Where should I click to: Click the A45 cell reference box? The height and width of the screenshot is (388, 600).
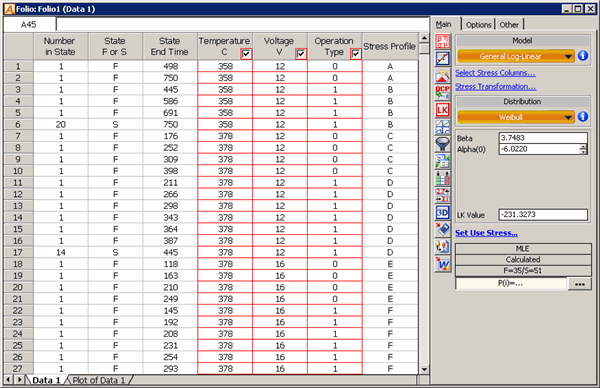[29, 25]
